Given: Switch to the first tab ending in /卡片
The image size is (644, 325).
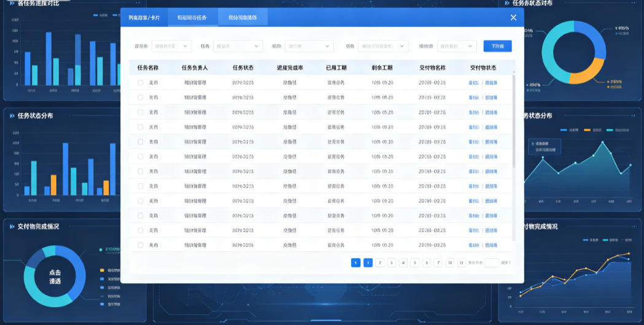Looking at the screenshot, I should 144,18.
